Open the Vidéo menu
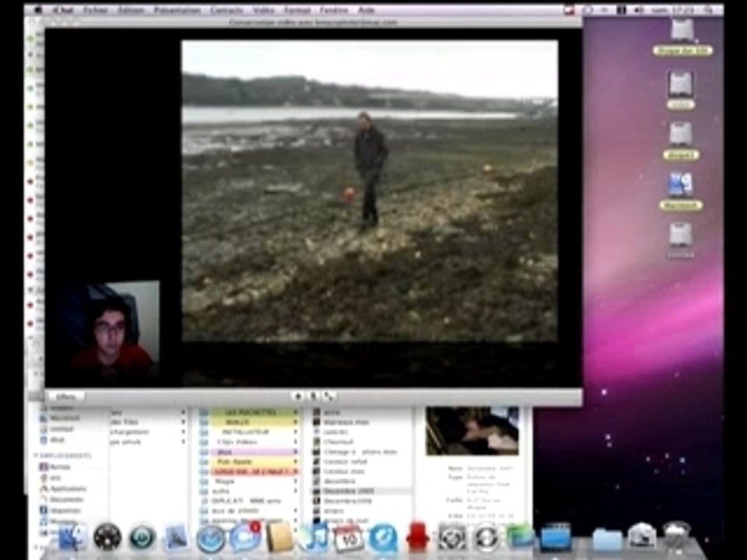747x560 pixels. pyautogui.click(x=264, y=10)
